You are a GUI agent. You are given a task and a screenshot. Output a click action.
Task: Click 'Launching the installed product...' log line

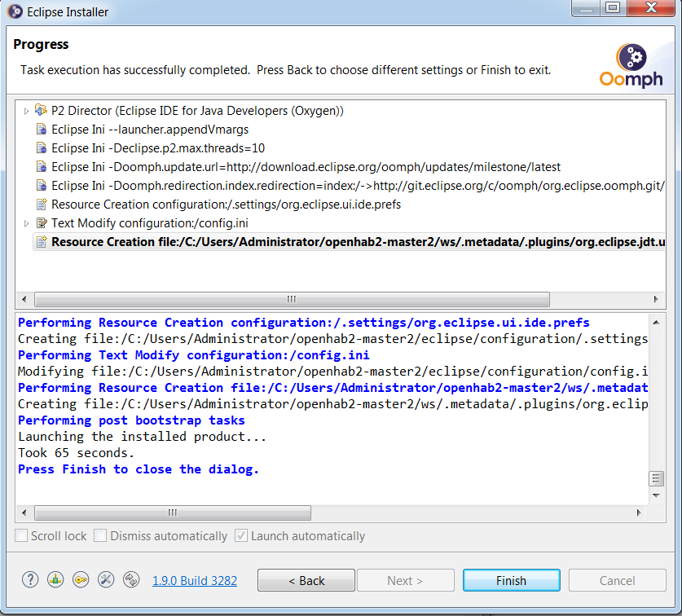143,437
